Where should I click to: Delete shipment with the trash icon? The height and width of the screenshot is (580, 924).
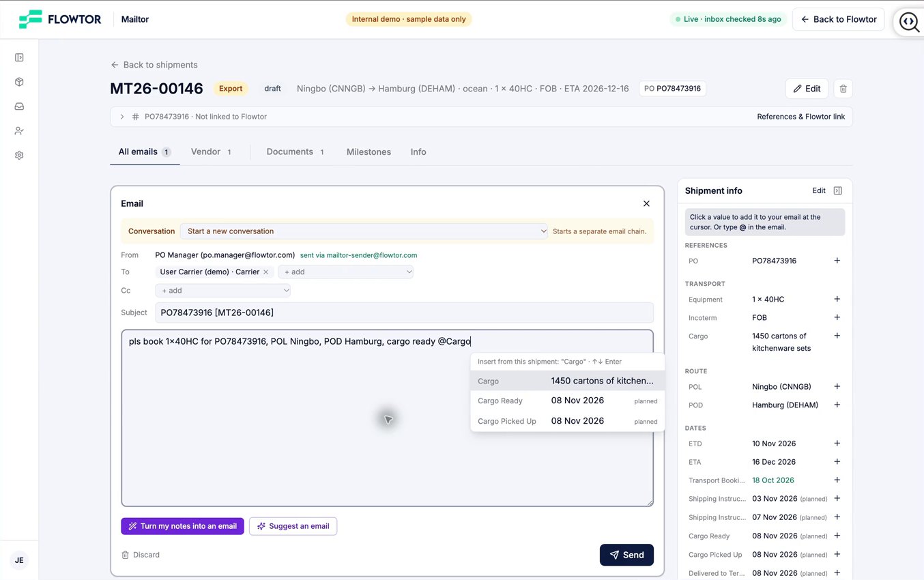coord(843,89)
